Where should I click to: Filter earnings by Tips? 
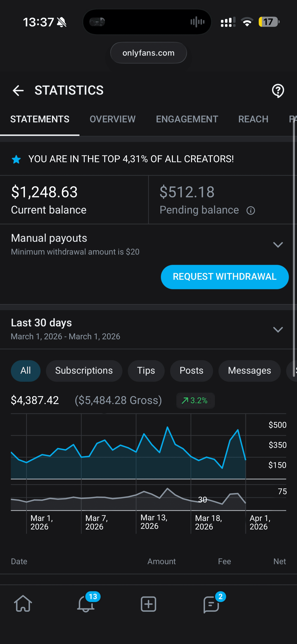tap(146, 371)
